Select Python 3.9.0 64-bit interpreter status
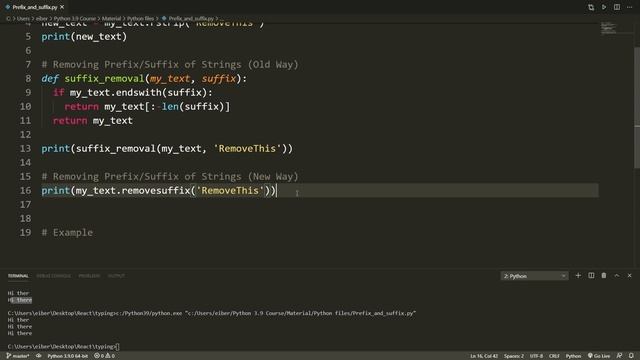 (x=67, y=356)
